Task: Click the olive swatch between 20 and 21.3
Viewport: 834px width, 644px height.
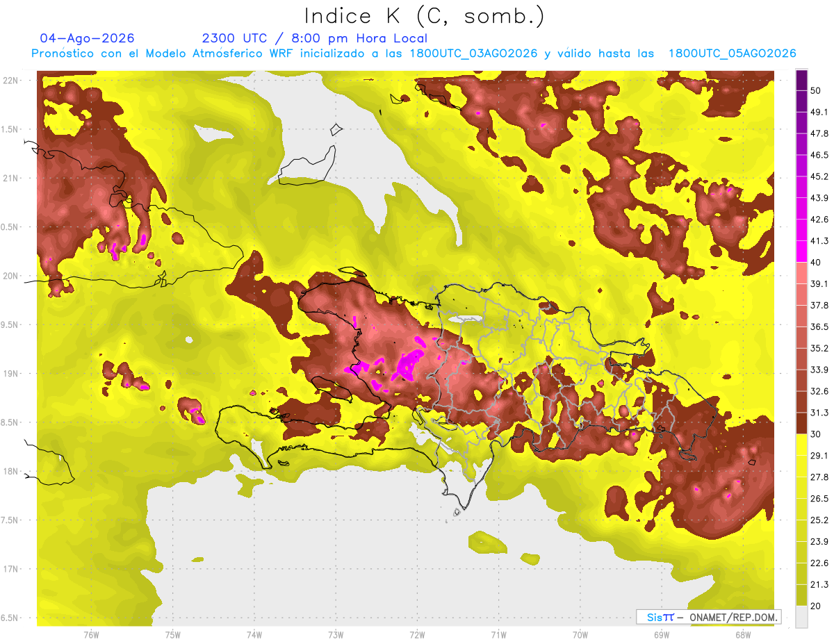Action: [802, 595]
